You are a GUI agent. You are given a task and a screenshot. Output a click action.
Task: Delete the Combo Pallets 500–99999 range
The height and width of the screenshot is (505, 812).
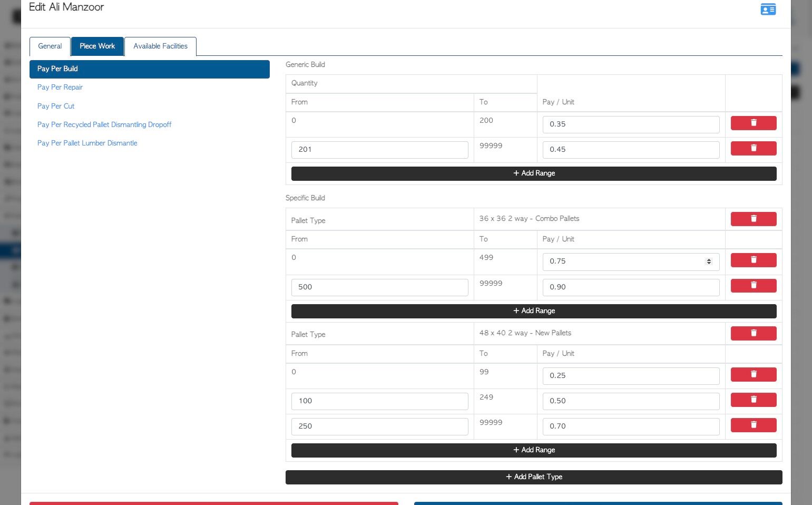click(x=754, y=286)
